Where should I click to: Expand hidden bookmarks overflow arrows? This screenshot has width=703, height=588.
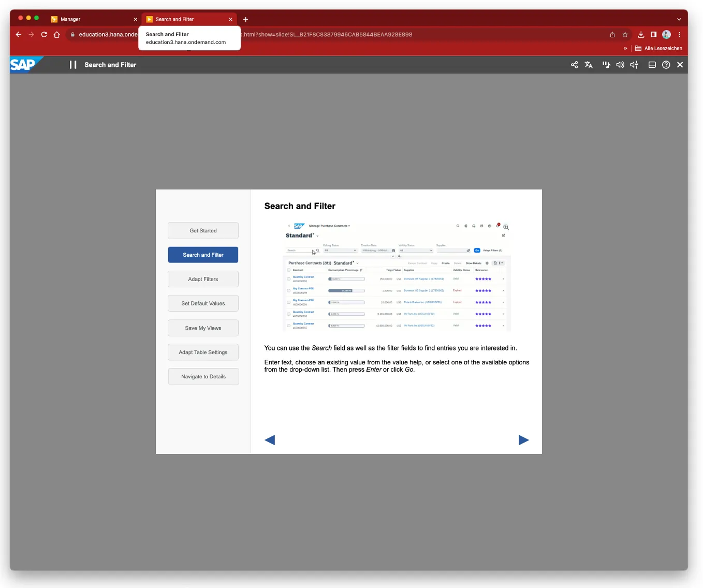pos(625,48)
